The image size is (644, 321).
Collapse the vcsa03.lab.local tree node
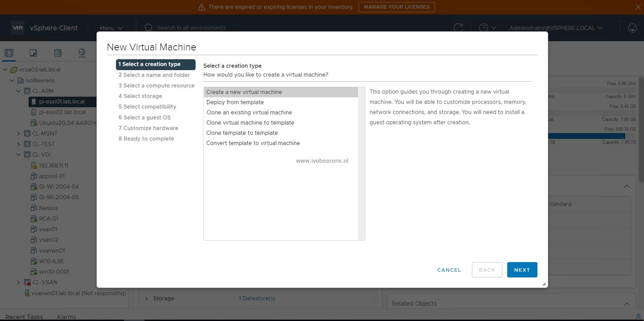coord(5,70)
